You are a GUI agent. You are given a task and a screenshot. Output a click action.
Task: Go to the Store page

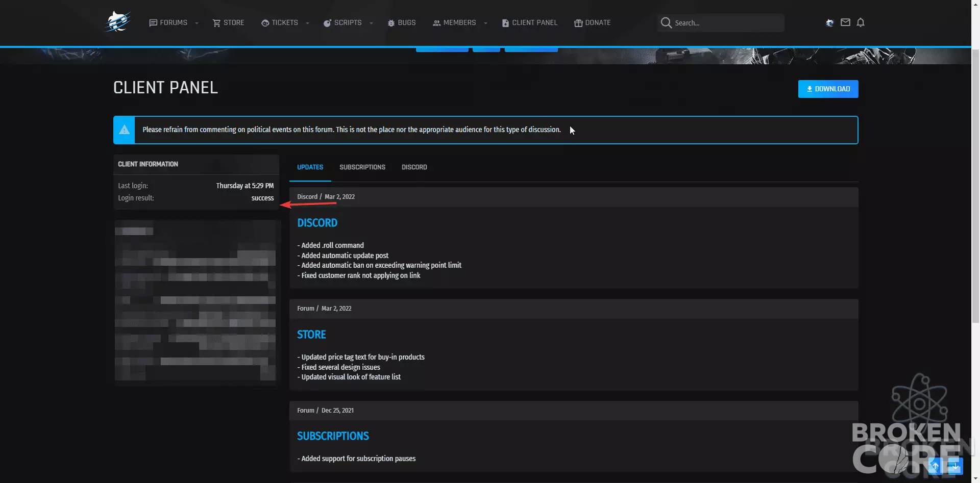click(228, 23)
